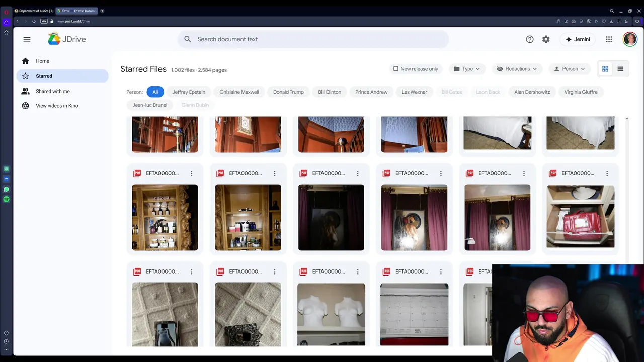
Task: Filter by Ghislaine Maxwell chip
Action: (x=239, y=92)
